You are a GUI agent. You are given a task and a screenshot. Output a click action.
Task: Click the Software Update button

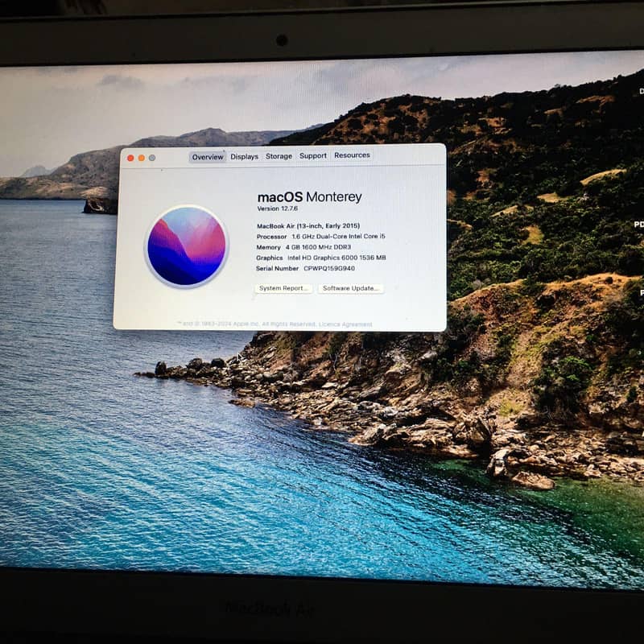click(x=351, y=288)
